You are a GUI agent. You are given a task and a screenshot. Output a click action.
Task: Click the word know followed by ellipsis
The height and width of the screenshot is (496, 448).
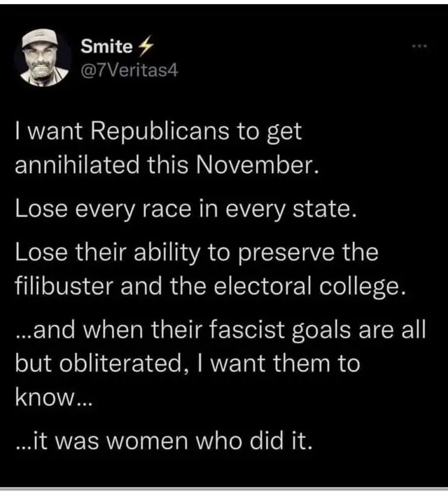pyautogui.click(x=53, y=397)
